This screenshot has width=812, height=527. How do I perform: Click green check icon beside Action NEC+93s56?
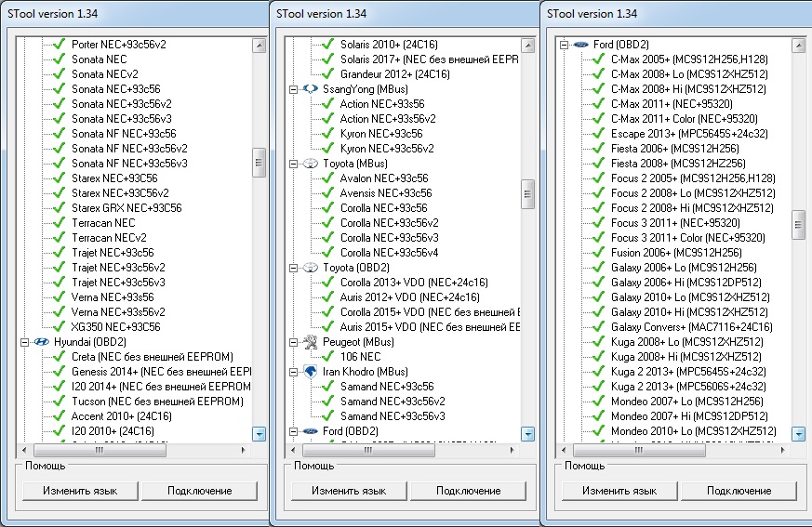(327, 104)
